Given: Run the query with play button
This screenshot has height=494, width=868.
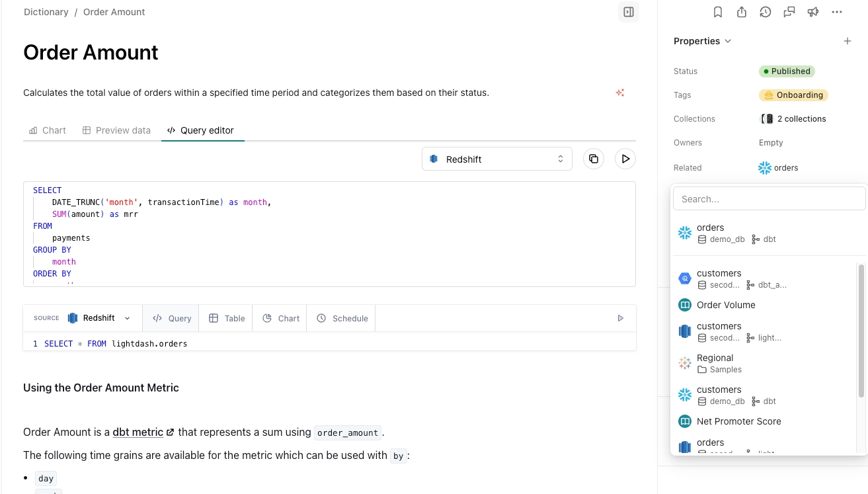Looking at the screenshot, I should tap(625, 159).
